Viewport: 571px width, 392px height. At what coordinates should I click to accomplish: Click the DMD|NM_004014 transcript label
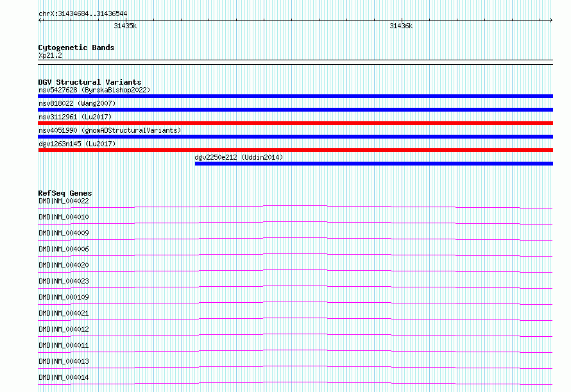pos(64,377)
